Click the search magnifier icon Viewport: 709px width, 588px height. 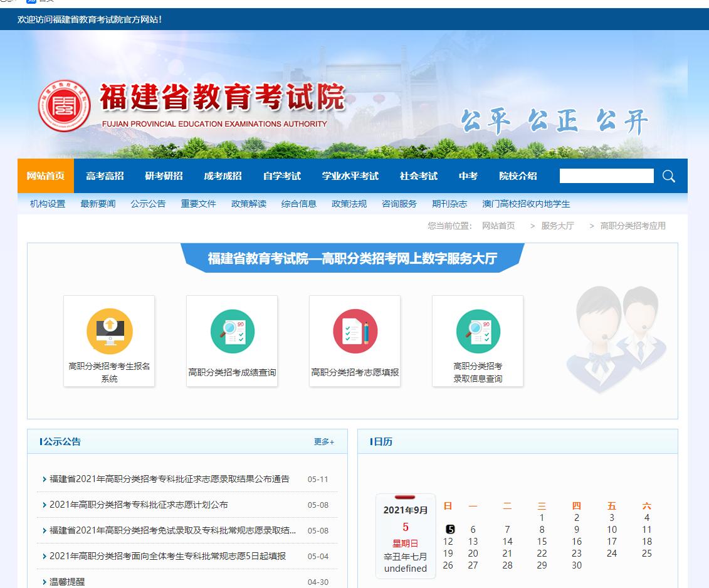click(668, 176)
